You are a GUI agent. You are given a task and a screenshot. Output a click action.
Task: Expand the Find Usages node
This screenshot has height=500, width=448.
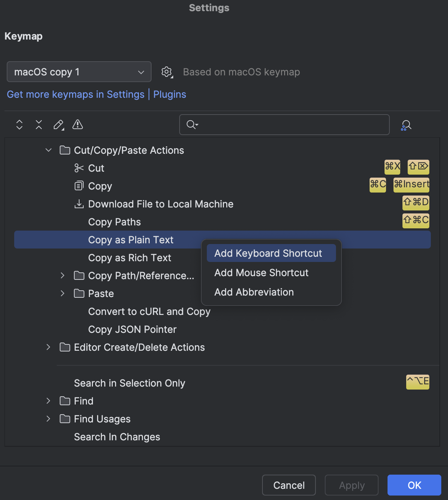click(x=48, y=419)
